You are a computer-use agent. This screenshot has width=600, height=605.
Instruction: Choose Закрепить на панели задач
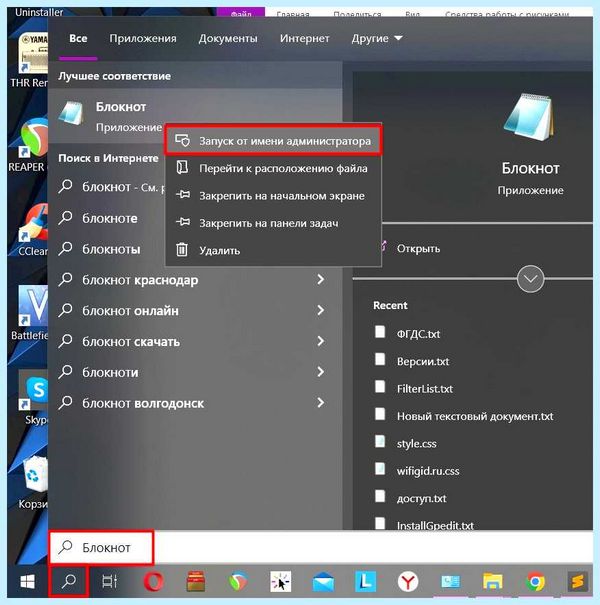[273, 223]
